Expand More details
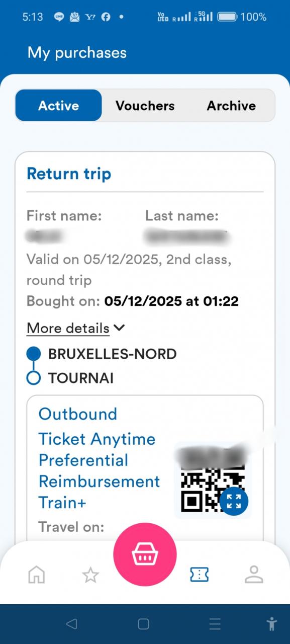290x644 pixels. coord(68,328)
